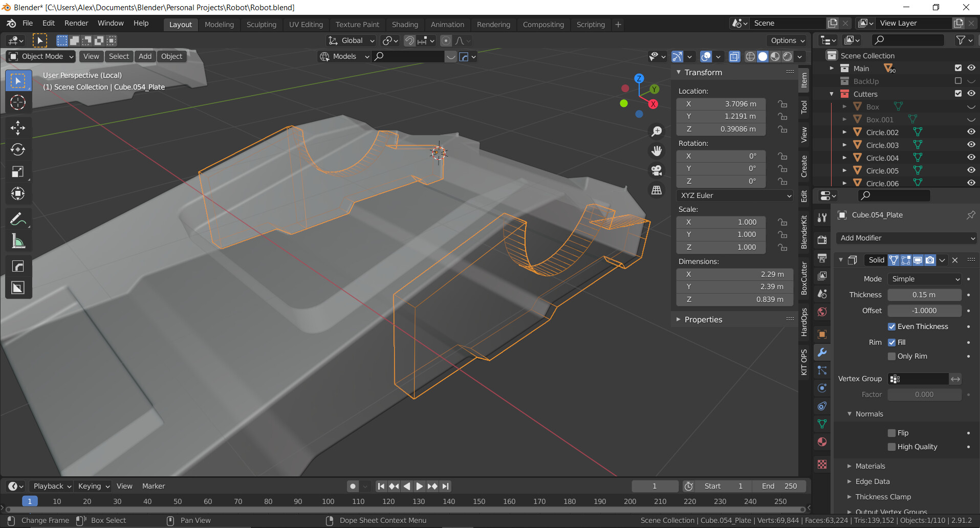Open the Object Mode dropdown
The width and height of the screenshot is (980, 528).
[x=41, y=56]
